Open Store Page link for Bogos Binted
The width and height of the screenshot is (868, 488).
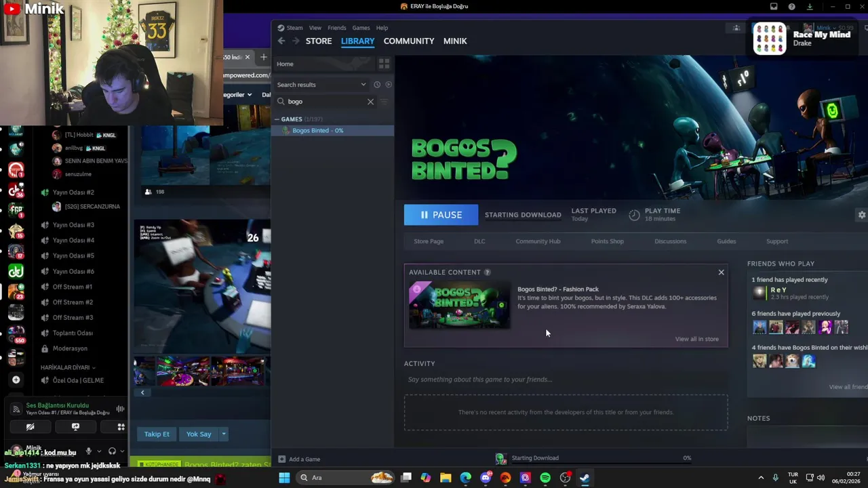click(429, 241)
